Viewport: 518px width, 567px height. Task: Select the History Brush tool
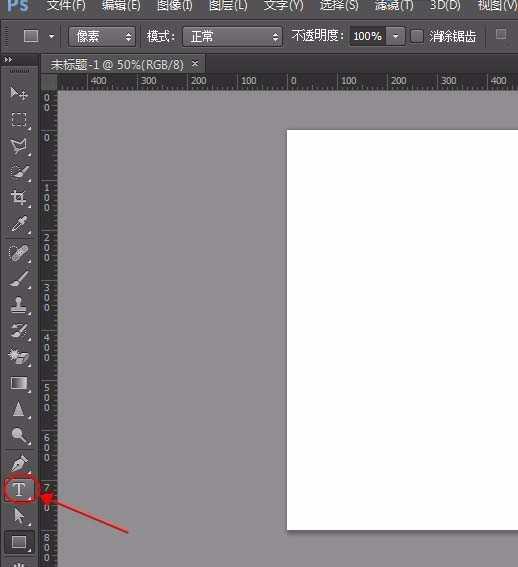(19, 331)
